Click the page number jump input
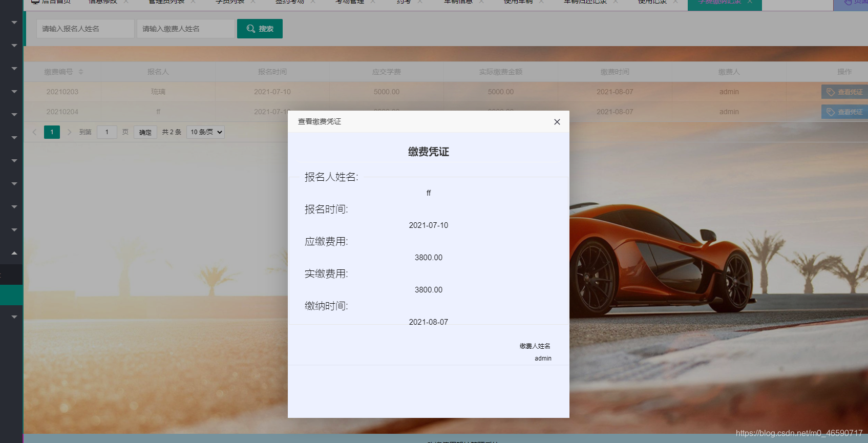Image resolution: width=868 pixels, height=443 pixels. (107, 132)
